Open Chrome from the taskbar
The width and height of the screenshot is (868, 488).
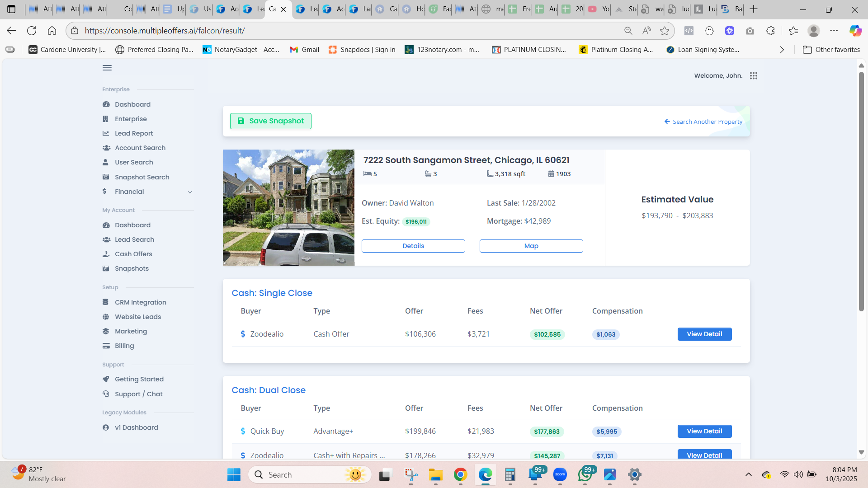[x=460, y=474]
